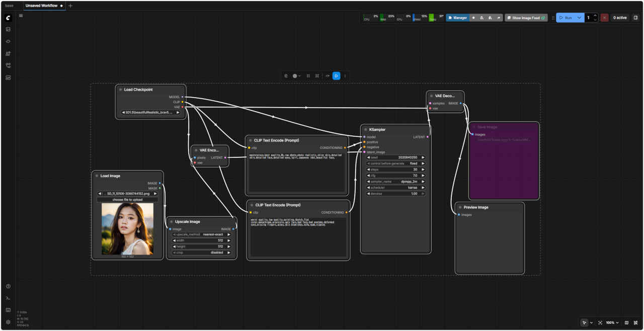
Task: Open the ComfyUI logo menu
Action: (x=8, y=18)
